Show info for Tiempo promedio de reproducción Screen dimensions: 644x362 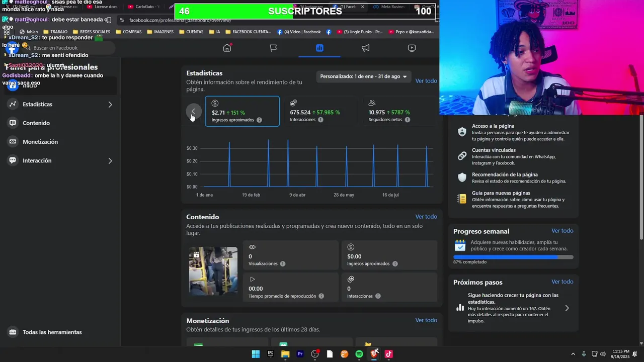[x=321, y=296]
